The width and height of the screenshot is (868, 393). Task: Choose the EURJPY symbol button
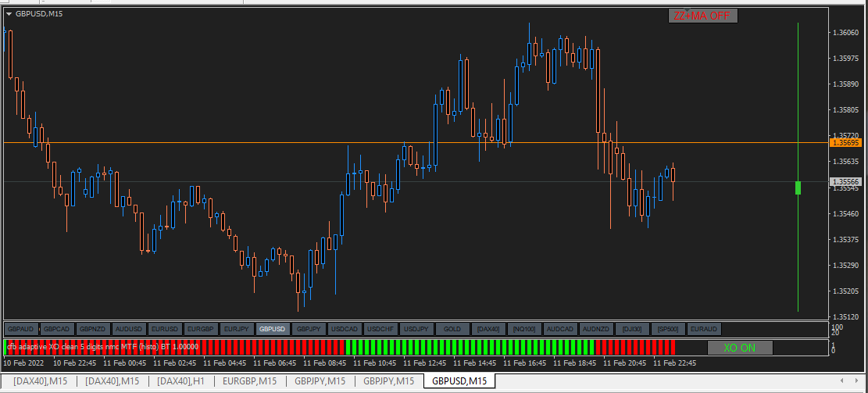[237, 329]
